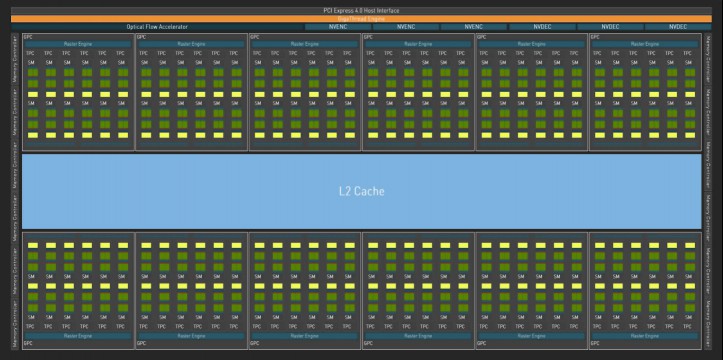Click the rightmost NVENC block

pyautogui.click(x=474, y=27)
